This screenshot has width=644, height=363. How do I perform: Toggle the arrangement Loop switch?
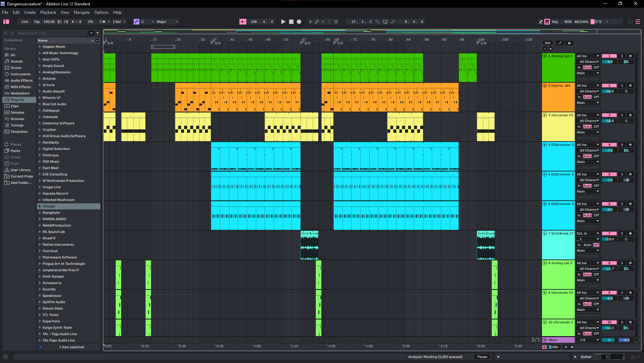[385, 22]
